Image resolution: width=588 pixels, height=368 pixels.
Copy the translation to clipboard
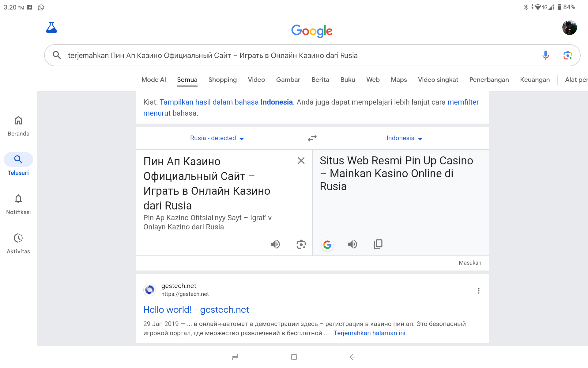point(378,244)
